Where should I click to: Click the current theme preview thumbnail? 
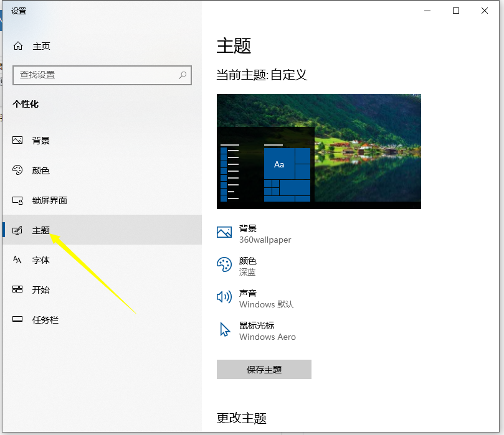(x=318, y=151)
